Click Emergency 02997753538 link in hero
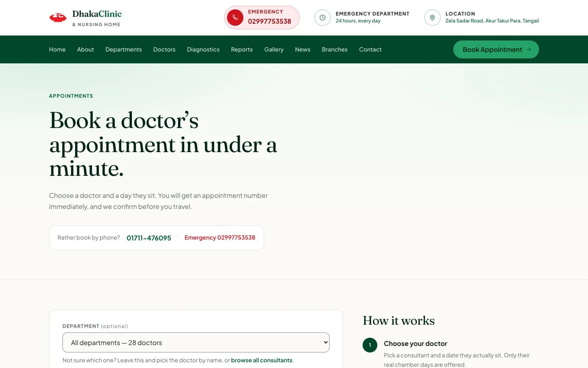This screenshot has height=368, width=588. click(x=220, y=238)
